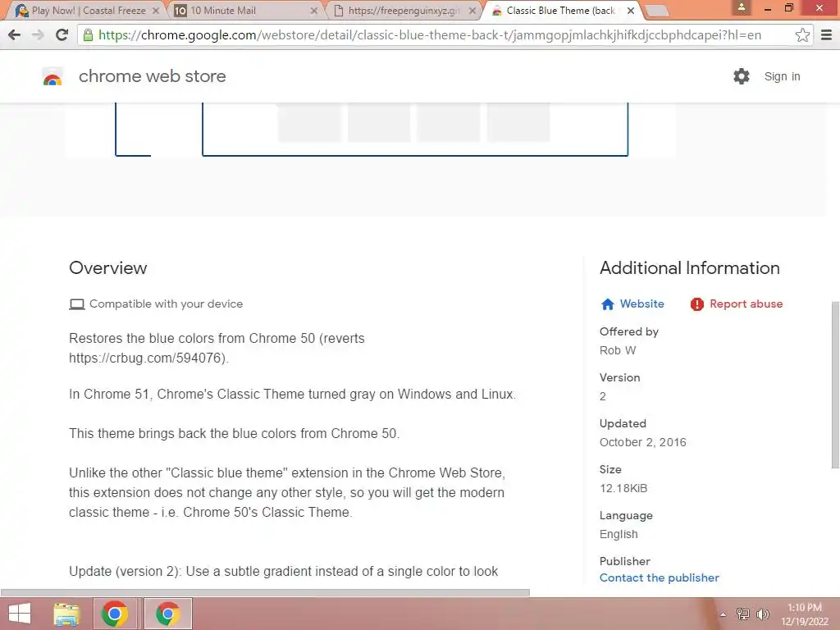Click the taskbar clock showing 1:10 PM

(804, 614)
